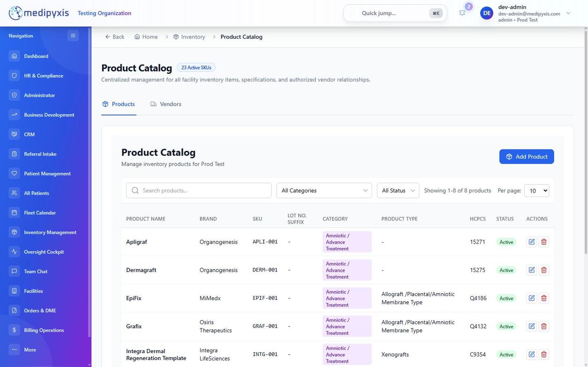Click the Team Chat bubble icon
Viewport: 588px width, 367px height.
14,271
